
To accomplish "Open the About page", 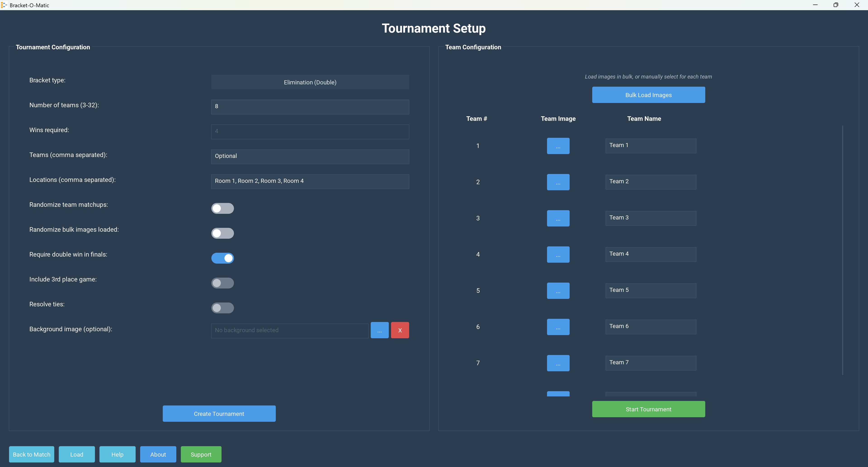I will 158,455.
